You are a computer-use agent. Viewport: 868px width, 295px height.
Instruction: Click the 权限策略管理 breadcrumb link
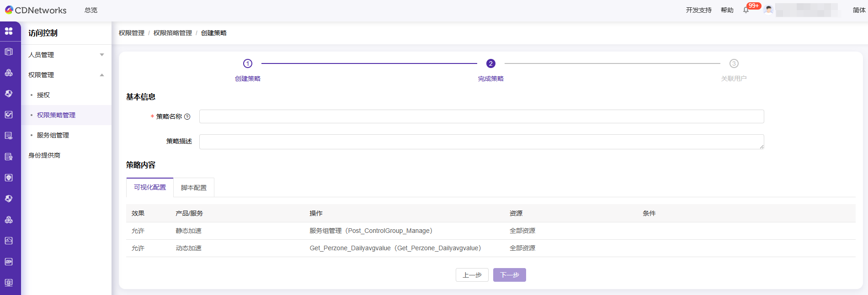pos(173,33)
